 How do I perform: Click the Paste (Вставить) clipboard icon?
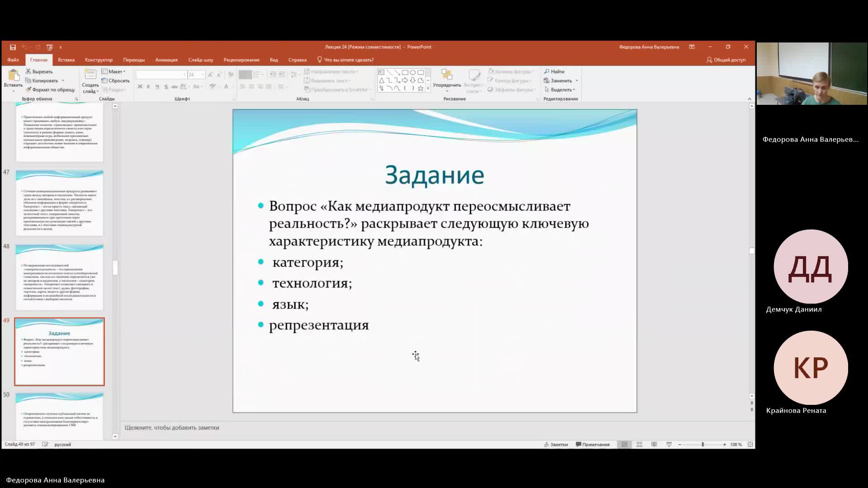click(13, 75)
